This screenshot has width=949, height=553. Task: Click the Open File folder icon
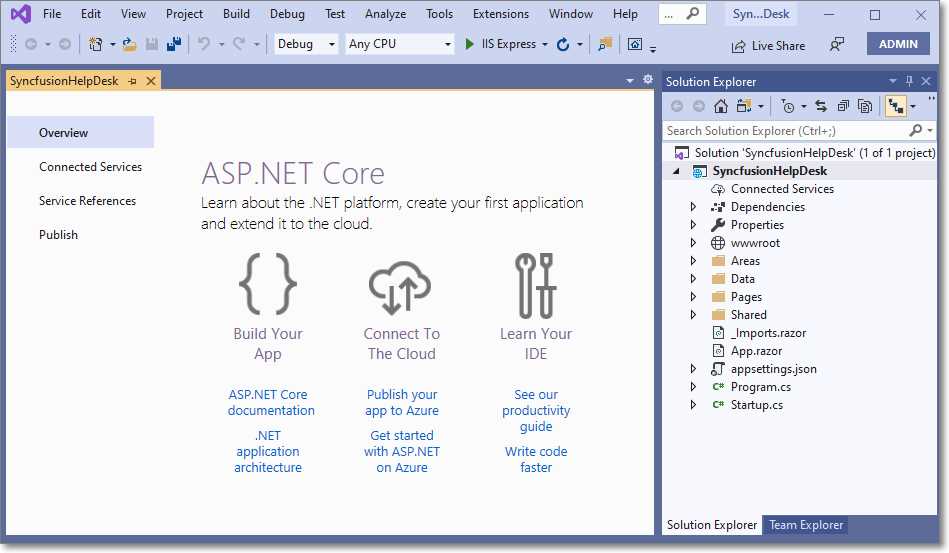pos(129,44)
